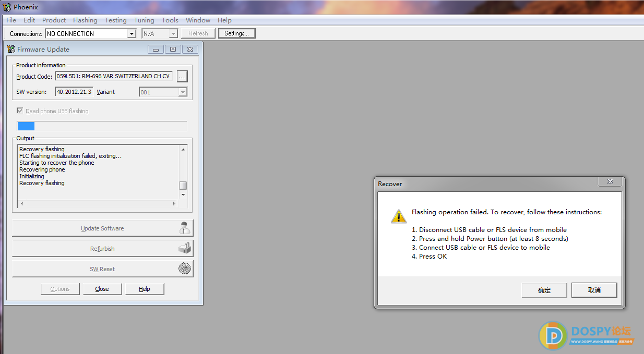
Task: Click the SW Reset circular icon
Action: coord(185,268)
